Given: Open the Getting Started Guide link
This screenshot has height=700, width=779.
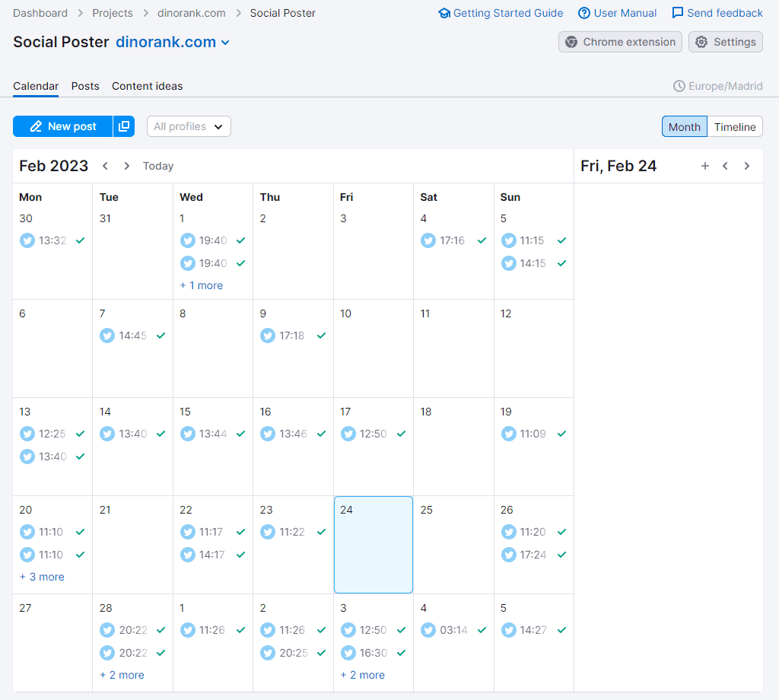Looking at the screenshot, I should coord(501,13).
